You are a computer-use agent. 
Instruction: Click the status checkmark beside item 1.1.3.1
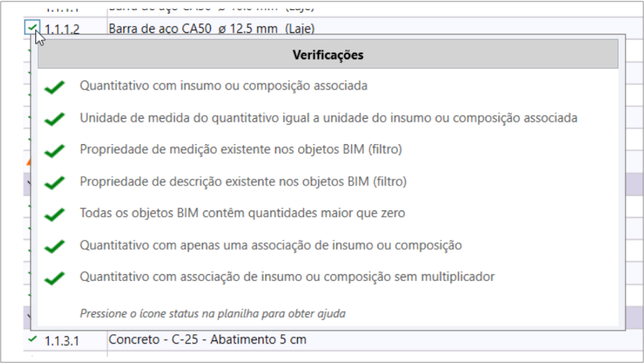[x=32, y=339]
